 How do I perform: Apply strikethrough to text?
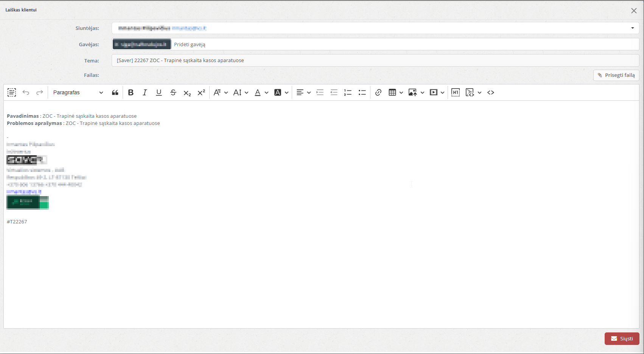[173, 92]
